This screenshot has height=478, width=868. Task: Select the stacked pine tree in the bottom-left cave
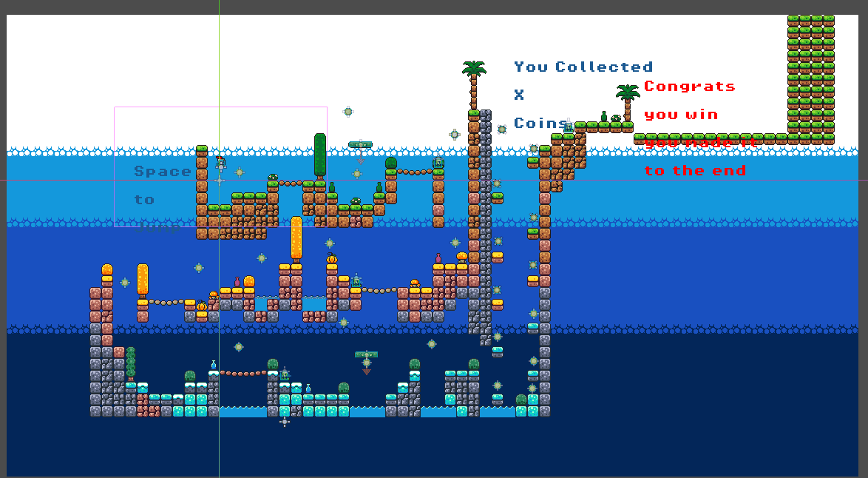pos(131,363)
